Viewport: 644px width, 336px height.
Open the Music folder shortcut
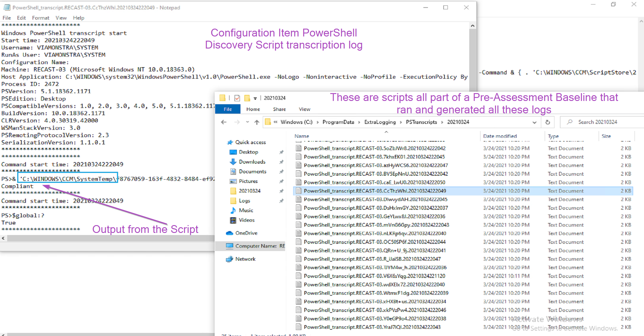pos(246,210)
